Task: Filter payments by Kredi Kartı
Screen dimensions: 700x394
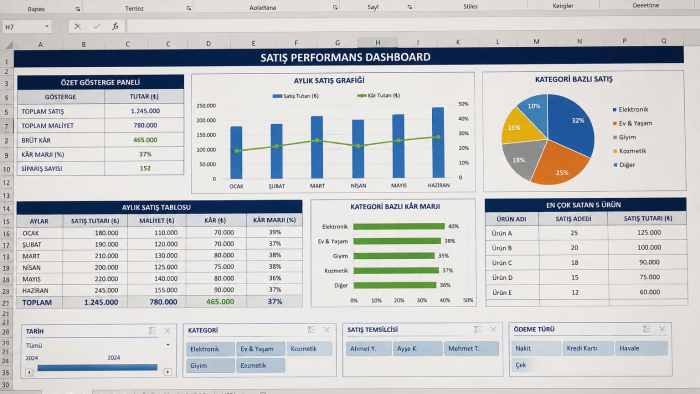Action: point(588,348)
